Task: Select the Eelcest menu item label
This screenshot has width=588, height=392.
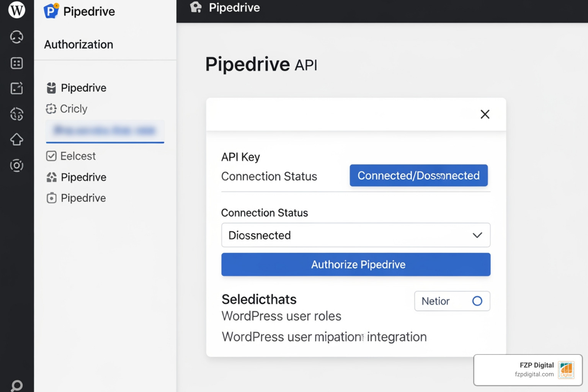Action: 78,156
